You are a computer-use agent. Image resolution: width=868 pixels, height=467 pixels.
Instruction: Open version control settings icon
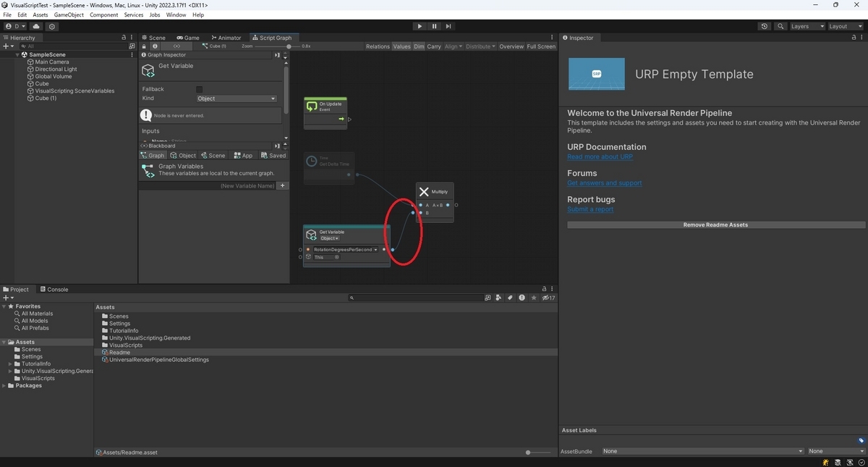point(52,26)
